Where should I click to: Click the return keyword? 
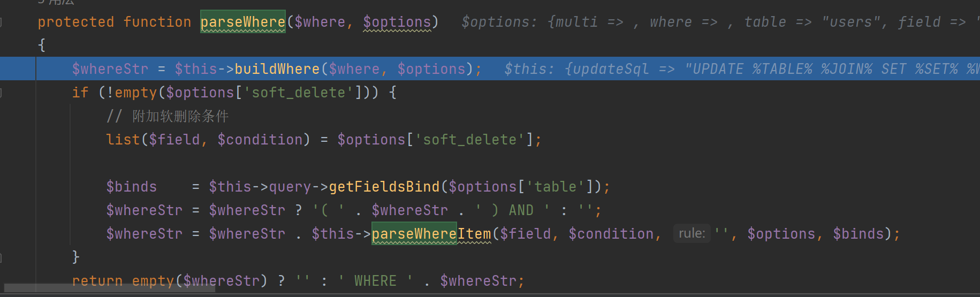(97, 281)
